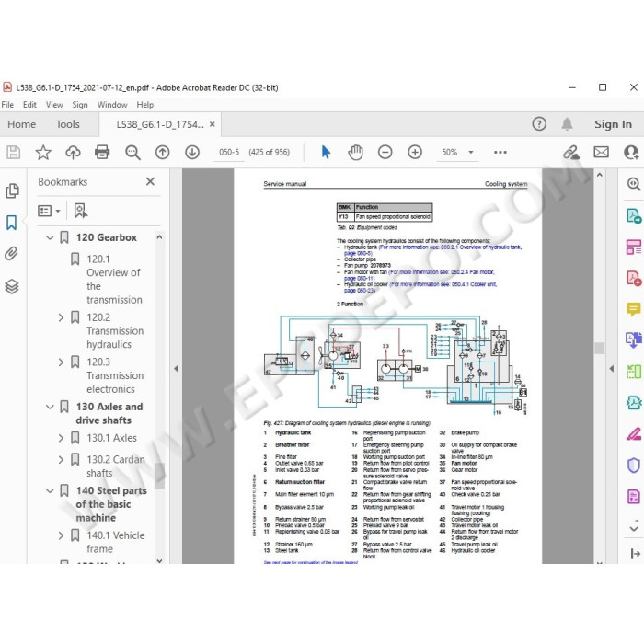Open the Comment tool in right pane

[633, 309]
